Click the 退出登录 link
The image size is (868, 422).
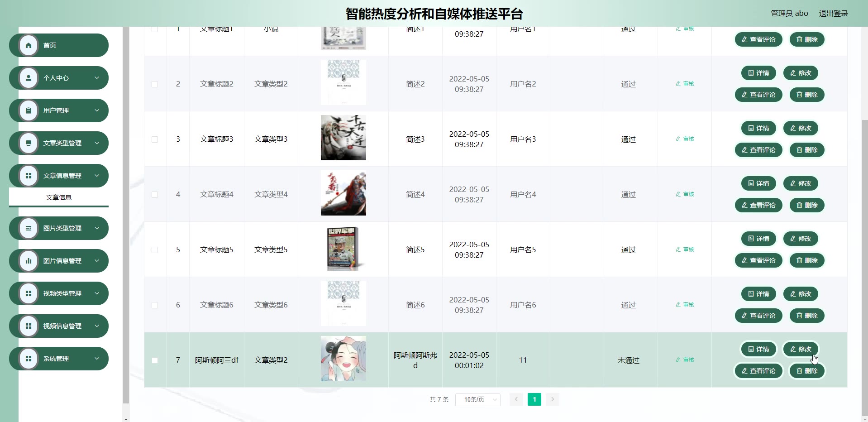[x=833, y=14]
